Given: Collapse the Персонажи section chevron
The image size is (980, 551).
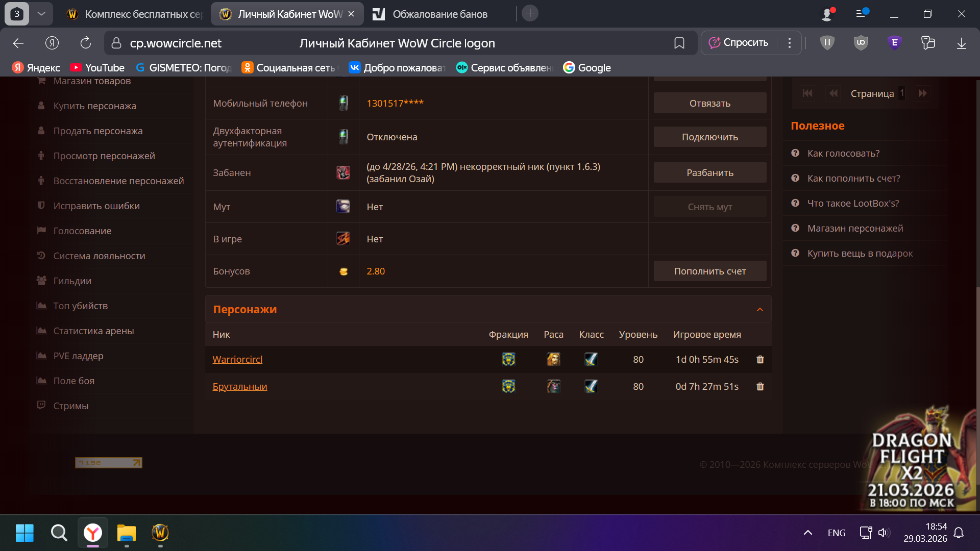Looking at the screenshot, I should pos(759,310).
